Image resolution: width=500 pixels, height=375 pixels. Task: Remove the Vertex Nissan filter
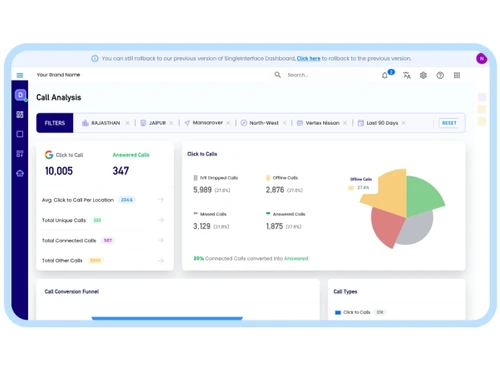345,123
